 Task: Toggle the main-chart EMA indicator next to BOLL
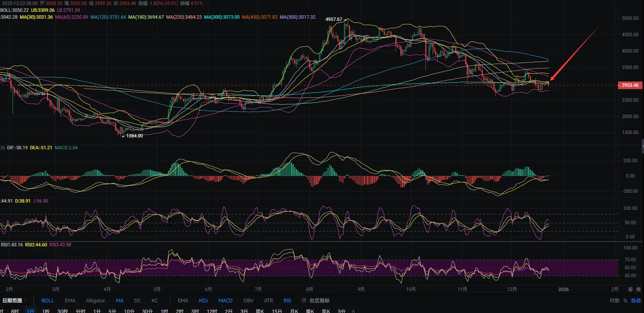coord(70,300)
